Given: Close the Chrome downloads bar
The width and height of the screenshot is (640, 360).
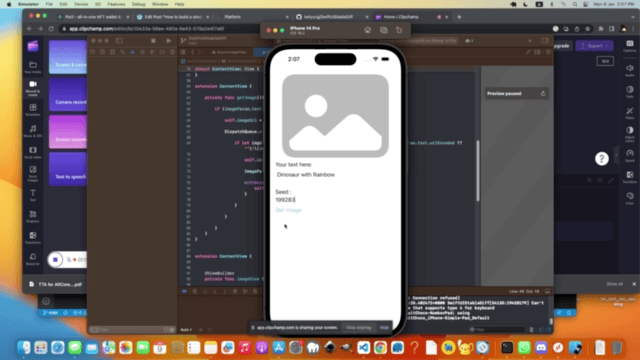Looking at the screenshot, I should (634, 284).
